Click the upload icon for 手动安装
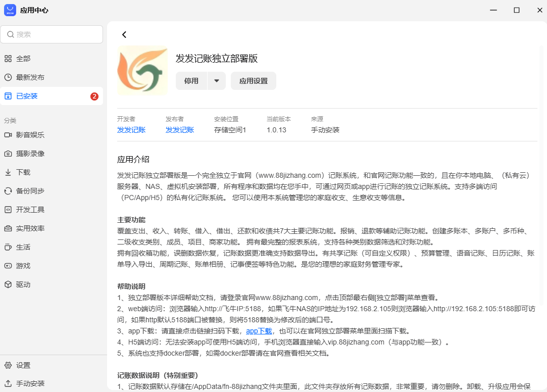 8,383
